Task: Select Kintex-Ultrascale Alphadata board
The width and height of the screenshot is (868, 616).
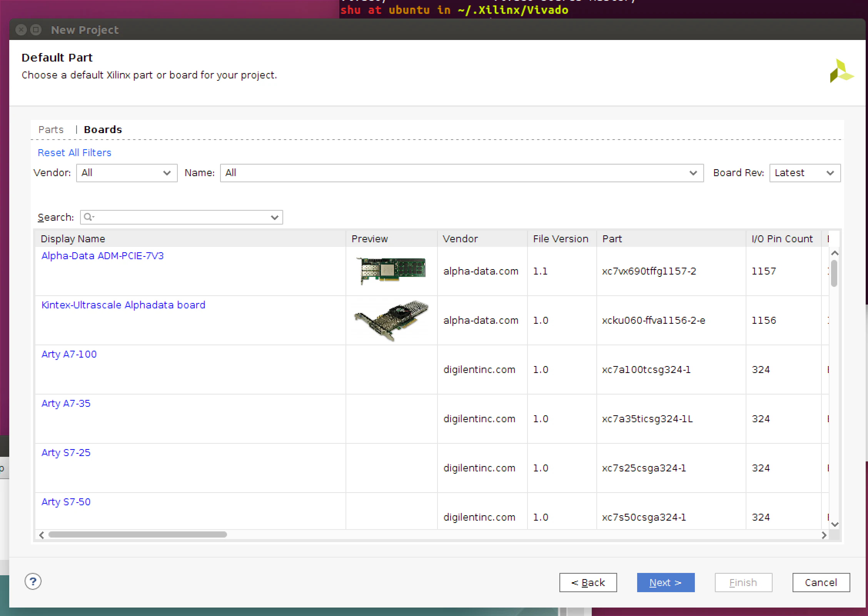Action: pos(123,305)
